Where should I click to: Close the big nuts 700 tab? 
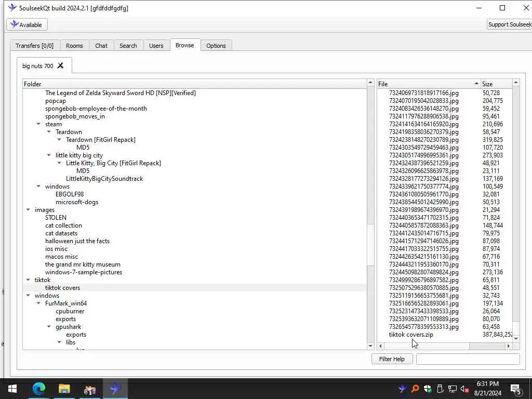(60, 65)
